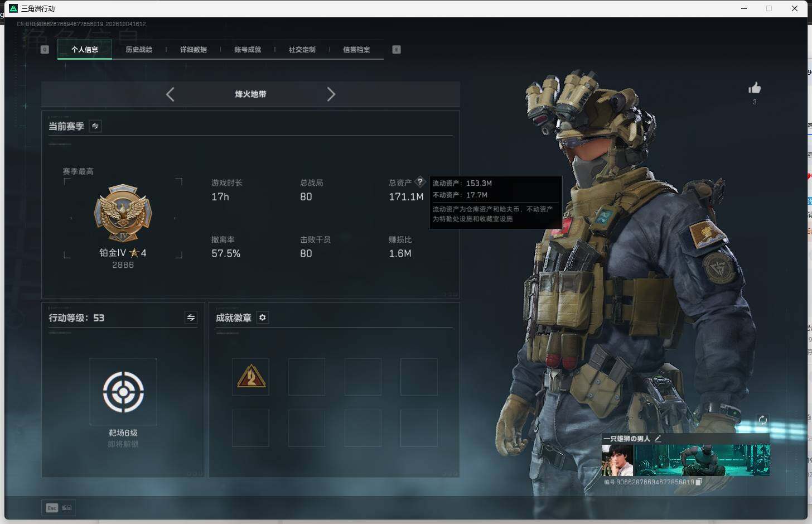This screenshot has height=524, width=812.
Task: Click the Esc 返回 back button
Action: coord(59,508)
